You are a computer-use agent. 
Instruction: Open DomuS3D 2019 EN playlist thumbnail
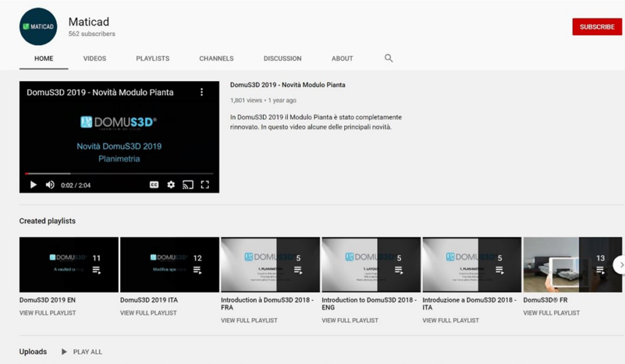(69, 265)
